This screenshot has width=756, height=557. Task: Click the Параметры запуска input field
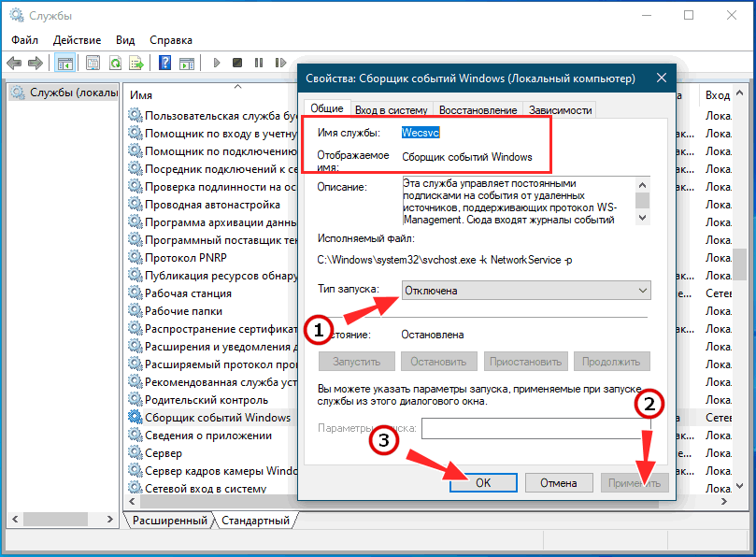(536, 428)
